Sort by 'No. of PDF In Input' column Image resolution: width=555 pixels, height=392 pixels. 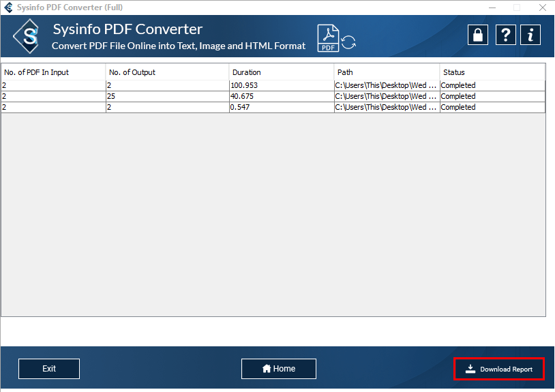53,72
